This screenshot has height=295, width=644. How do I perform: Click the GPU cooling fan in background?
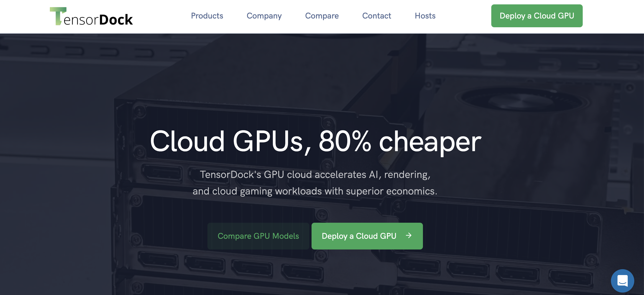[x=521, y=99]
